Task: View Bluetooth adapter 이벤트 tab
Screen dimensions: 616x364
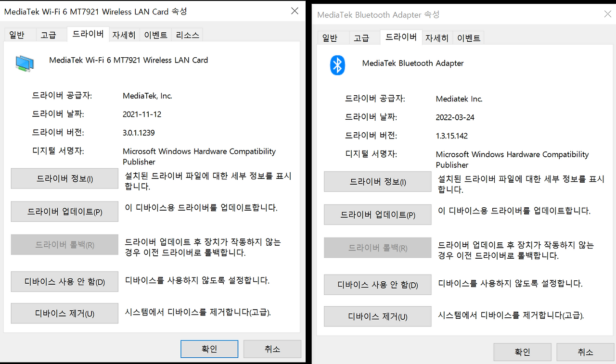Action: [x=468, y=37]
